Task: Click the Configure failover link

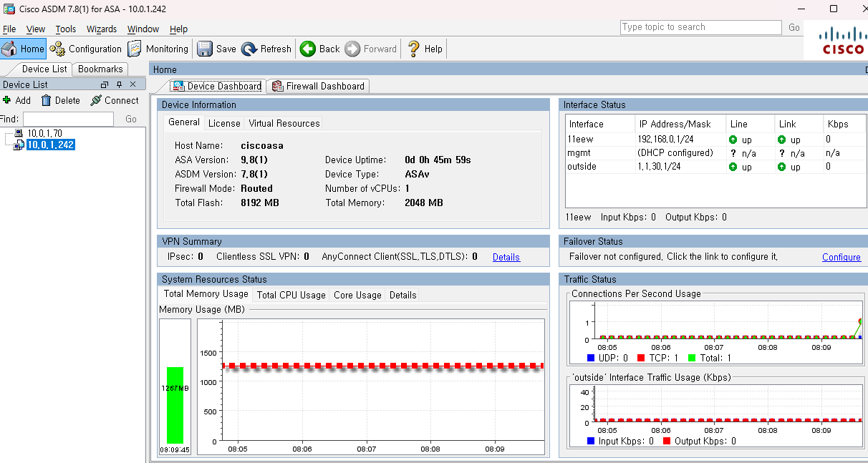Action: (x=842, y=257)
